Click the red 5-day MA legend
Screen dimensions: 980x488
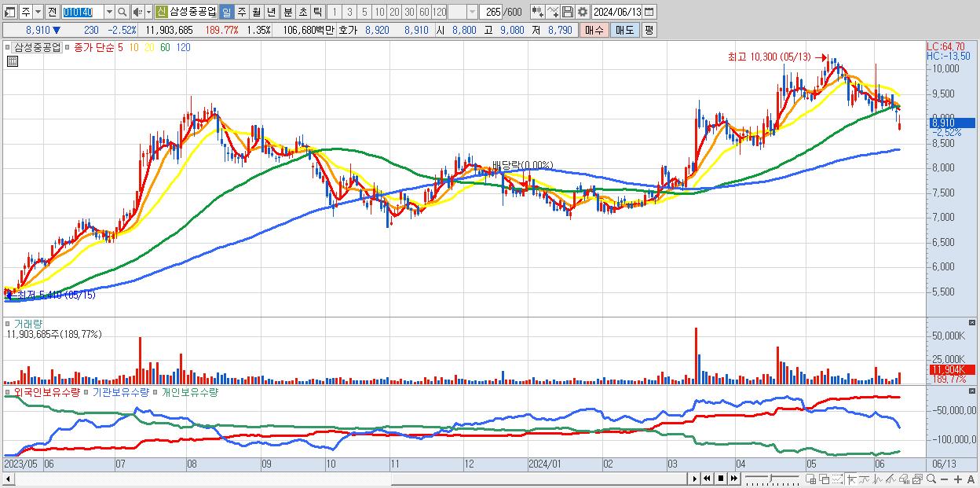120,47
